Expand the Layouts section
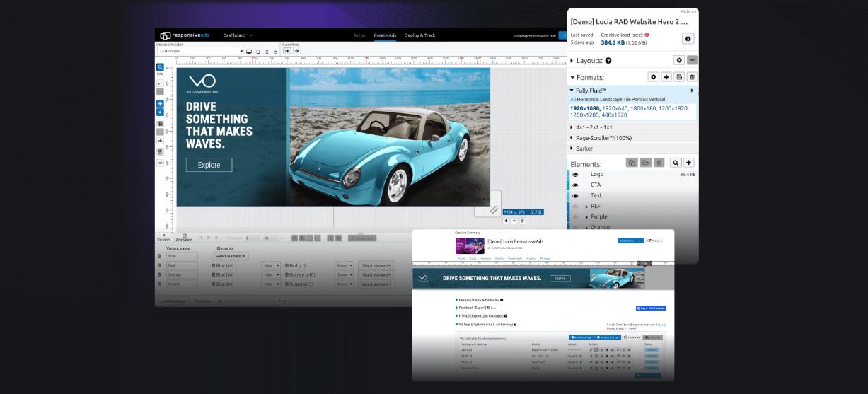 click(x=572, y=61)
